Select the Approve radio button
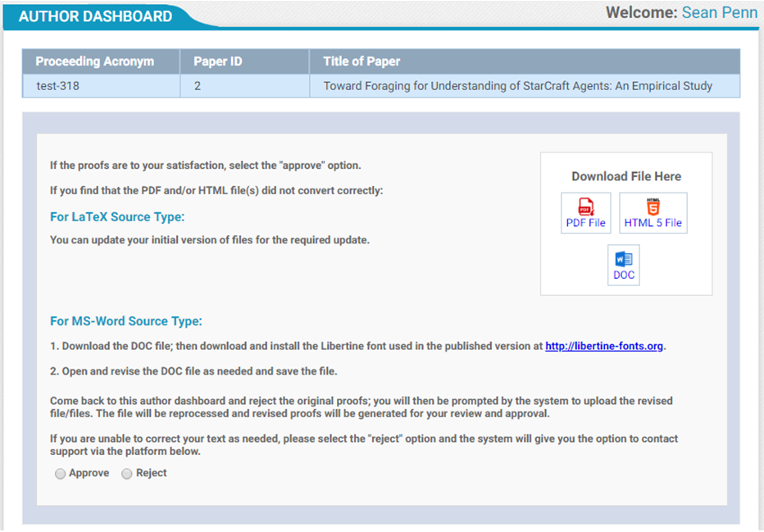This screenshot has height=532, width=764. coord(61,474)
